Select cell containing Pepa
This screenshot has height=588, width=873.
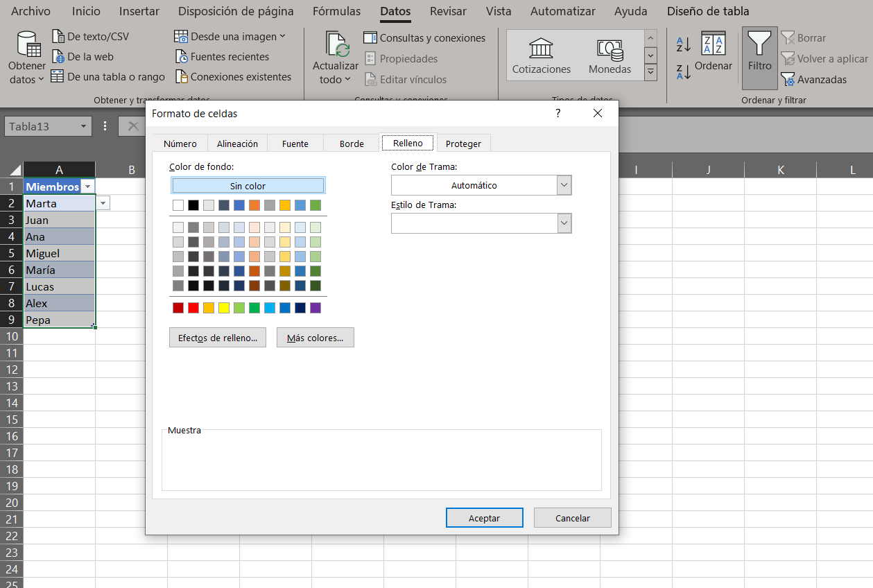click(x=59, y=320)
